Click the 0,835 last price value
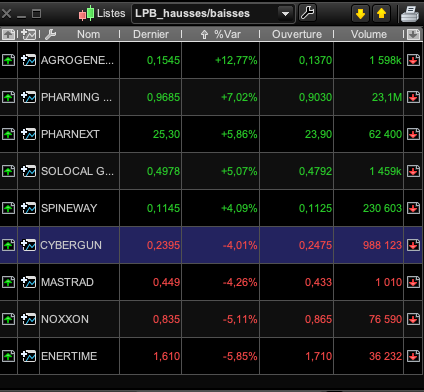 pyautogui.click(x=166, y=319)
